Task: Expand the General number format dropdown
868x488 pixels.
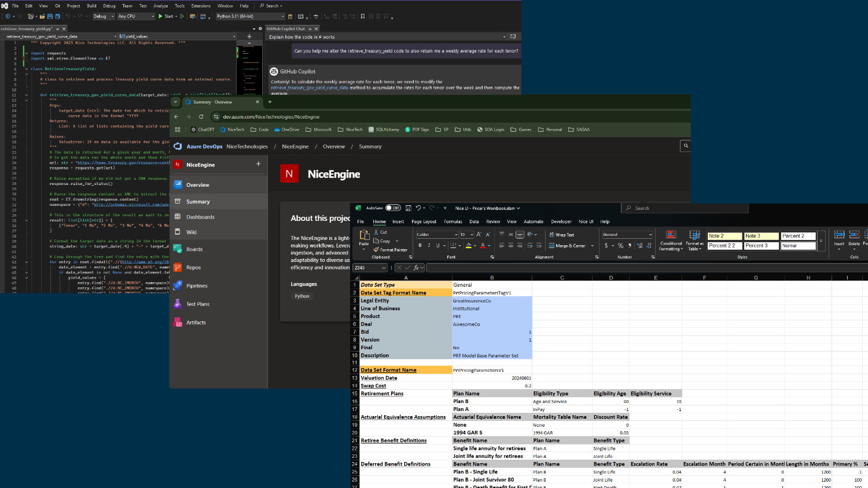Action: (650, 235)
